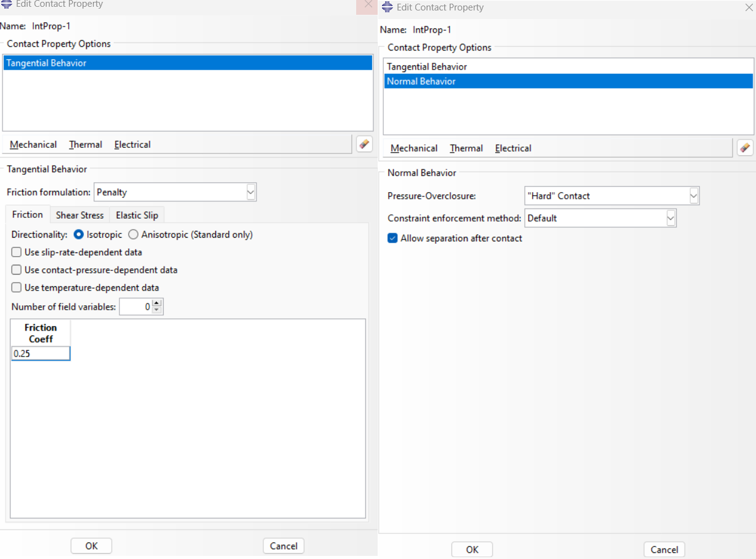This screenshot has width=756, height=559.
Task: Select Tangential Behavior in left dialog list
Action: [x=188, y=63]
